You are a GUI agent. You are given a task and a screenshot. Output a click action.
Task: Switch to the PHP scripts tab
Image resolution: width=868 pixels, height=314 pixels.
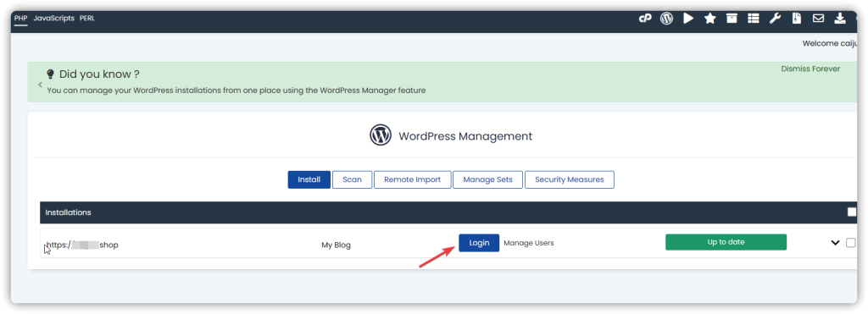point(20,19)
